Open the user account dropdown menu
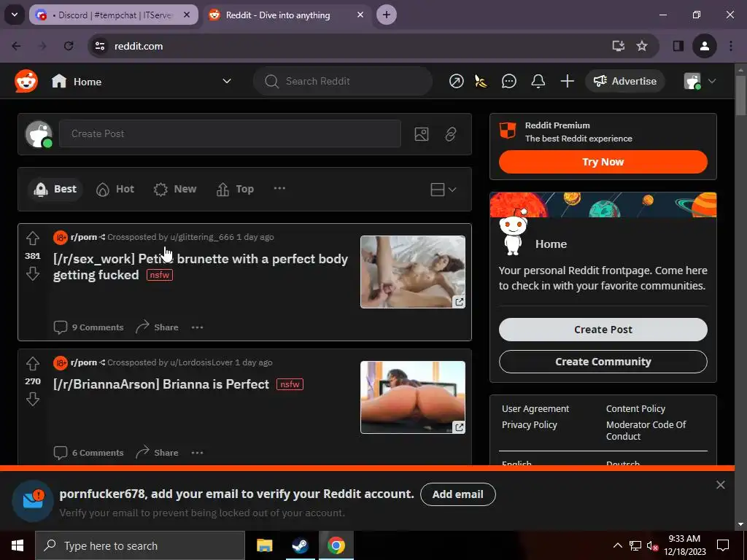The height and width of the screenshot is (560, 747). coord(700,82)
